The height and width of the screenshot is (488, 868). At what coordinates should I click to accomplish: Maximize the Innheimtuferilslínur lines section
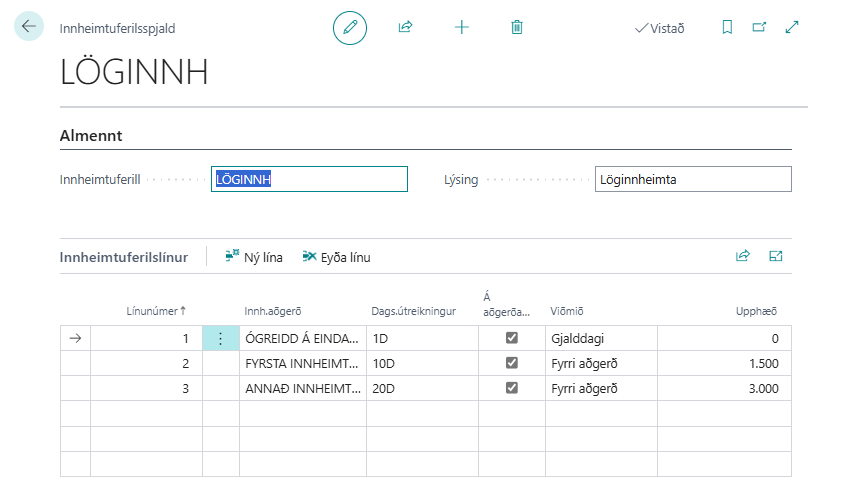pos(775,256)
